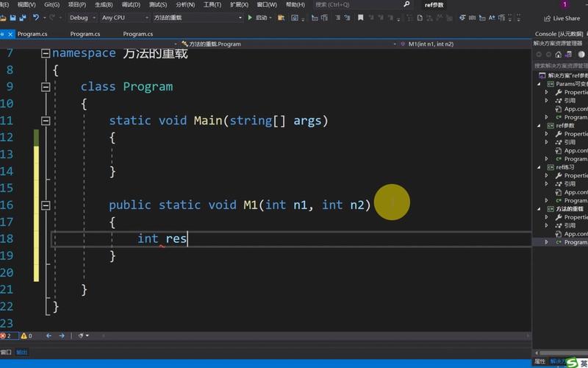Viewport: 588px width, 368px height.
Task: Open the 方法的重载.Program class navigation dropdown
Action: point(289,44)
